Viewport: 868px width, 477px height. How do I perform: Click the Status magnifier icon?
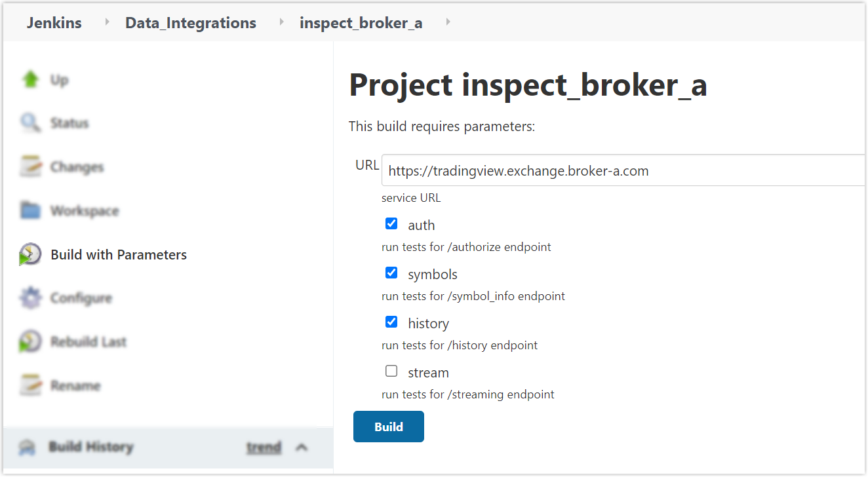click(30, 123)
